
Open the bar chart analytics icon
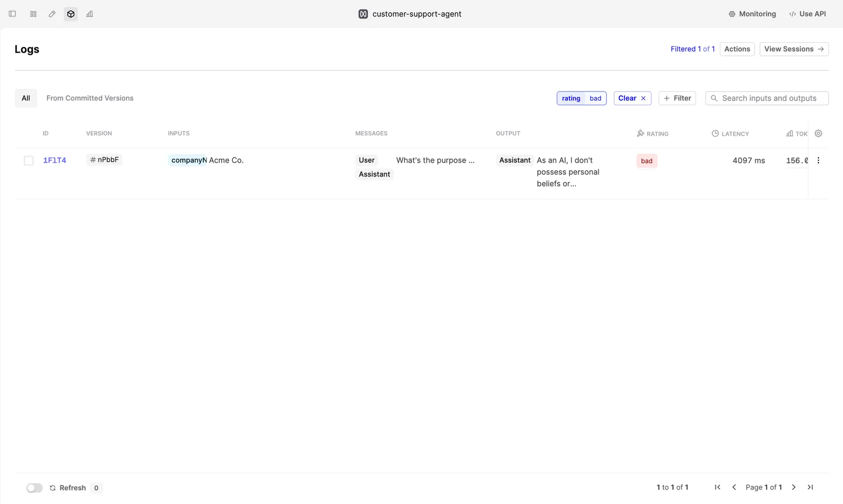90,14
